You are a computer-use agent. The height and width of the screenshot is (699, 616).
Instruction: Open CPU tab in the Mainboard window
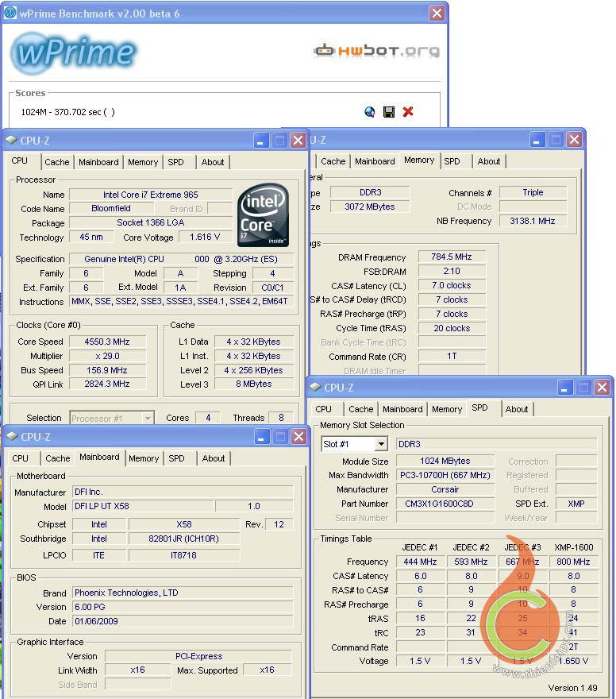[x=21, y=459]
